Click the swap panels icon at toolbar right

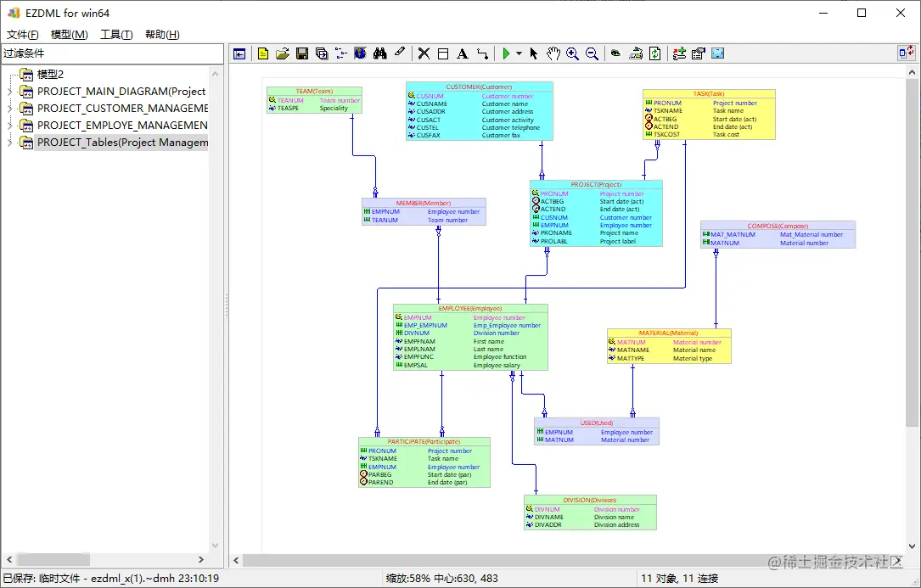point(906,53)
